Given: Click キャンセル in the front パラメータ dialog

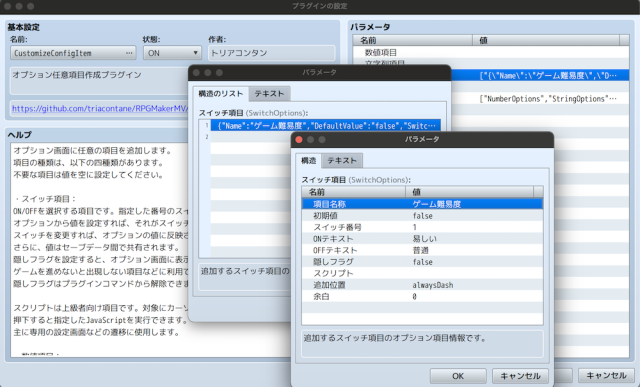Looking at the screenshot, I should coord(520,376).
